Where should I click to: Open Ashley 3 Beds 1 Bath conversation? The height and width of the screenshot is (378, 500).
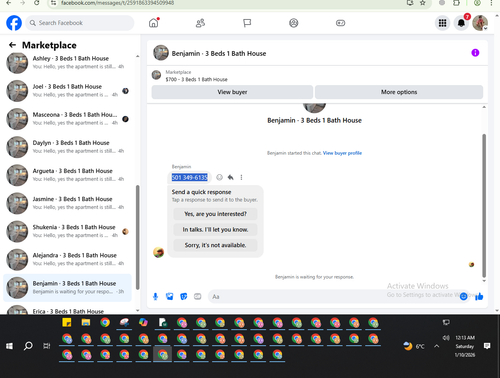[x=68, y=62]
